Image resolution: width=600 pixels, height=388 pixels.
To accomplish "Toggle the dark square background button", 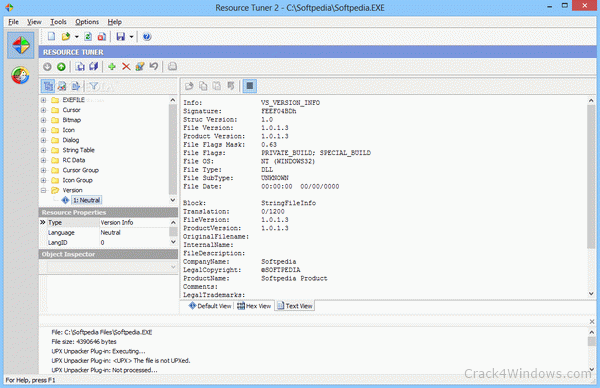I will pos(249,86).
